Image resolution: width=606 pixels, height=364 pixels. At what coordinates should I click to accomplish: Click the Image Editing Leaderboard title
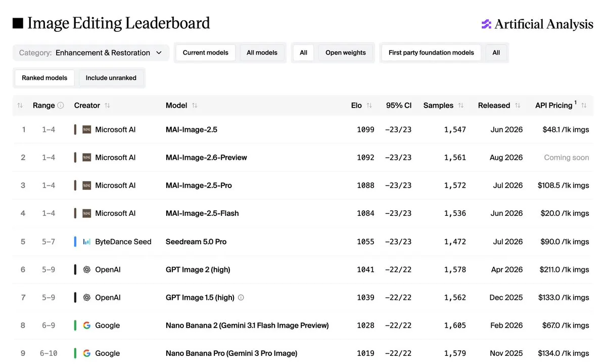(x=119, y=23)
